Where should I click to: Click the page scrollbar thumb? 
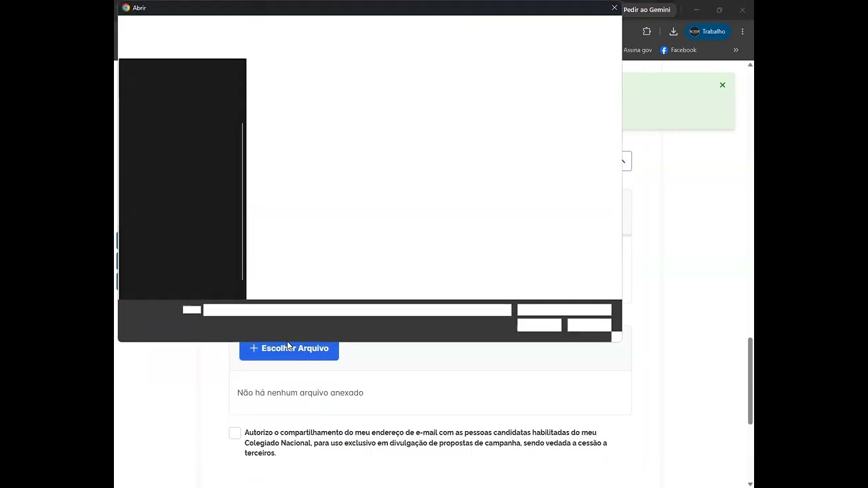coord(750,381)
